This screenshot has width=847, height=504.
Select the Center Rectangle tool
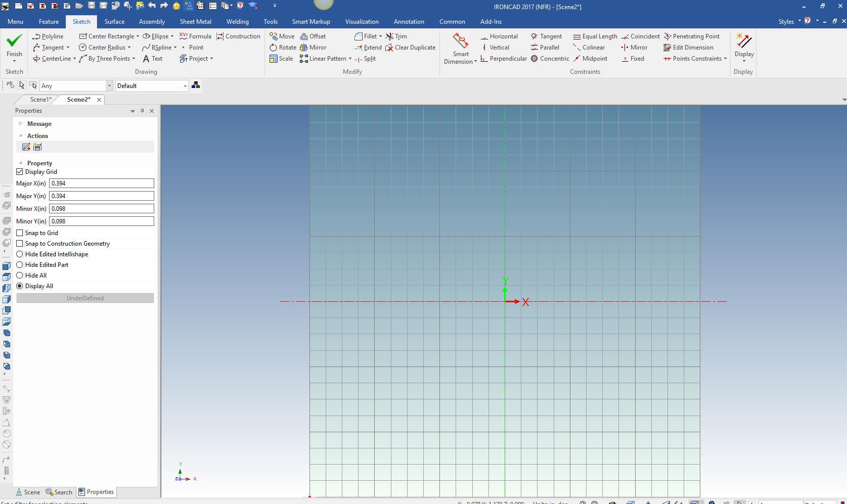click(x=107, y=36)
